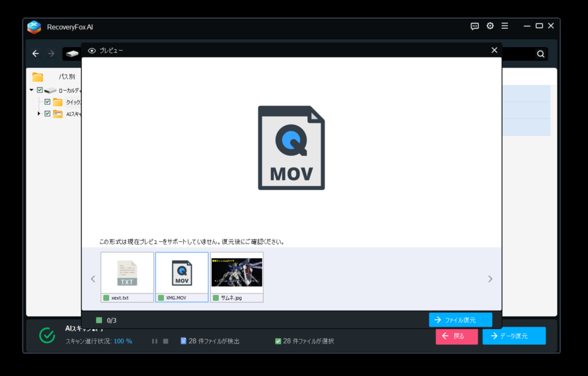The image size is (588, 376).
Task: Go back using the left arrow toolbar icon
Action: pyautogui.click(x=36, y=53)
